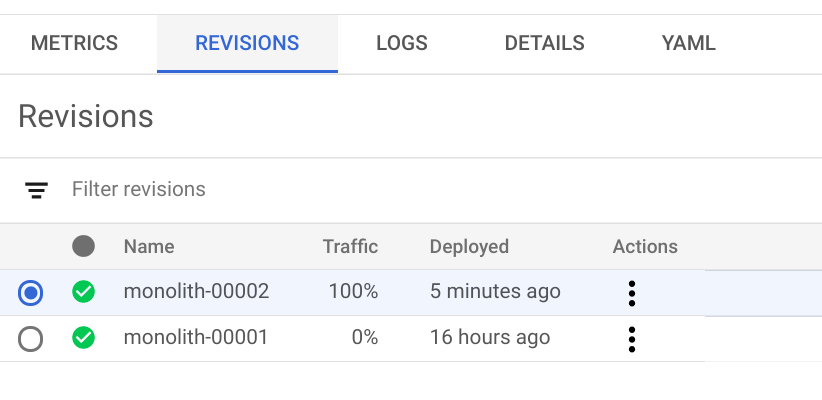Click the green check status for monolith-00001

point(84,339)
